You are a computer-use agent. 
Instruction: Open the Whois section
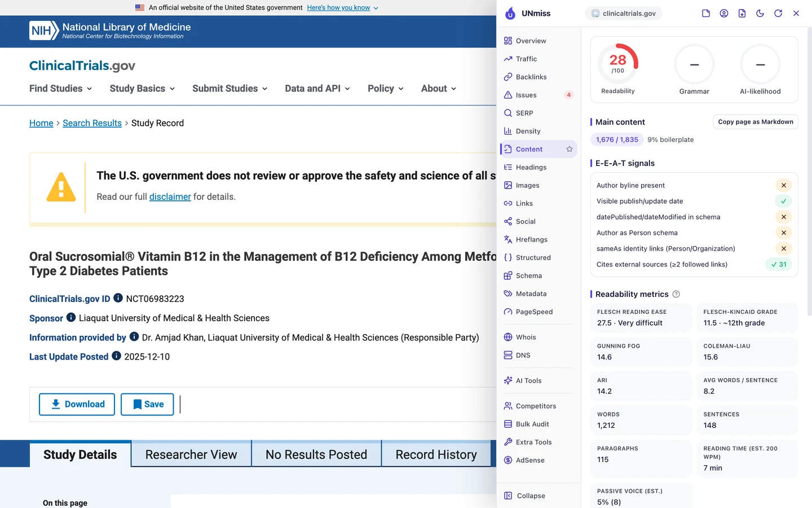point(539,337)
